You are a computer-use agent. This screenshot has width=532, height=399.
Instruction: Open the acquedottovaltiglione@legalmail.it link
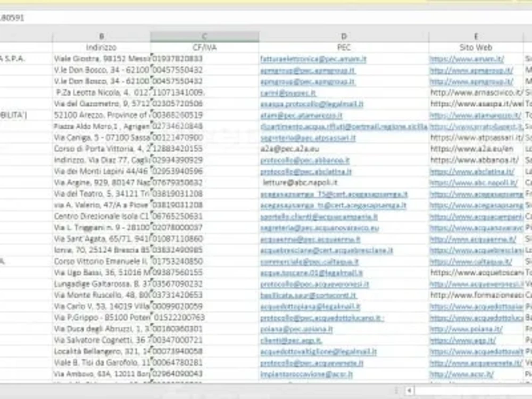click(x=318, y=352)
